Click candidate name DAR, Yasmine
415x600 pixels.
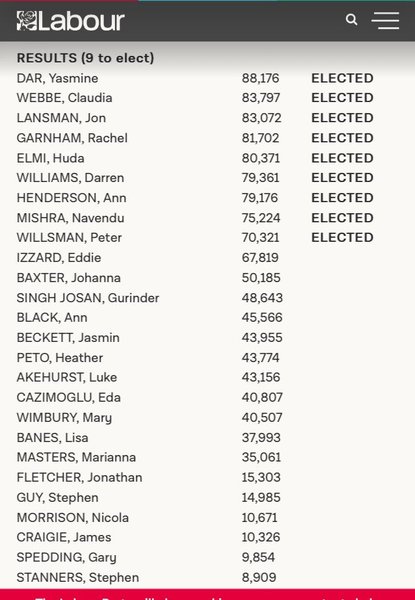57,78
